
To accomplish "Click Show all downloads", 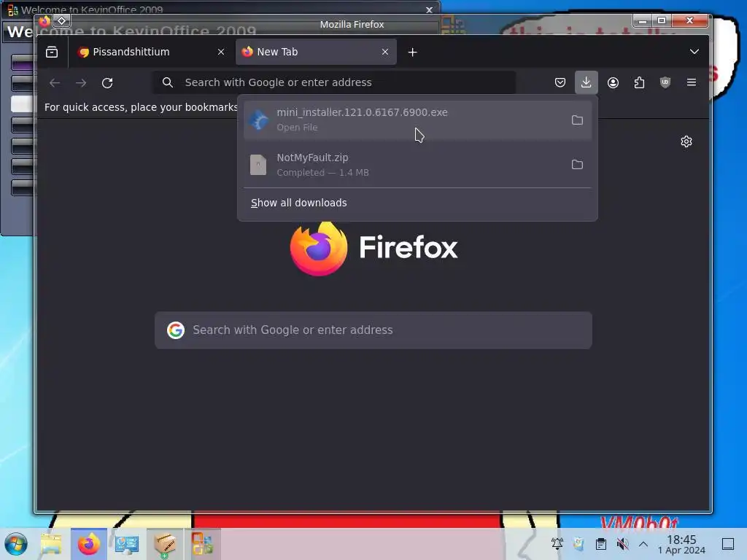I will pos(298,203).
